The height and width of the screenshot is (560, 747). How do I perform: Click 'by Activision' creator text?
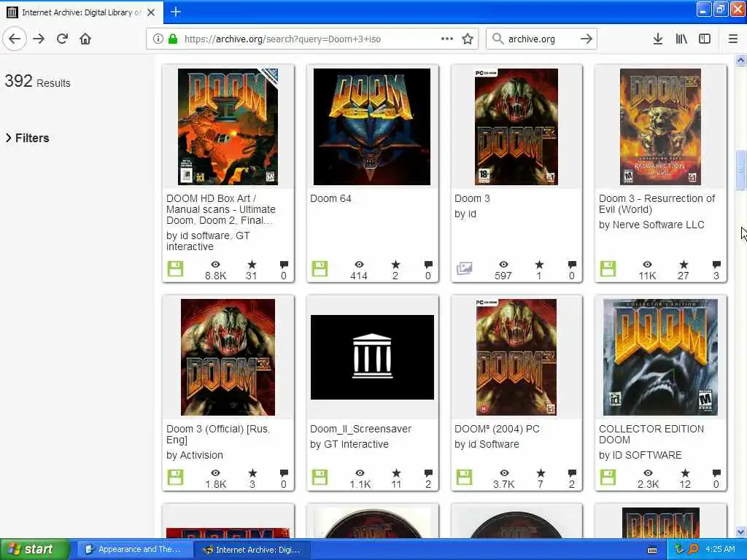tap(194, 455)
